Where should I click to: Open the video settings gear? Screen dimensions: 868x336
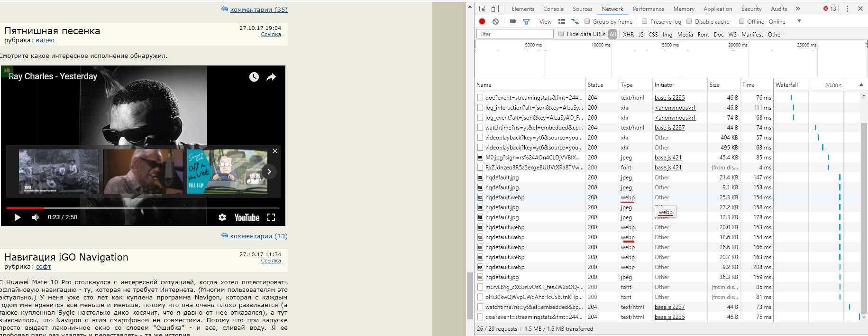pos(222,217)
